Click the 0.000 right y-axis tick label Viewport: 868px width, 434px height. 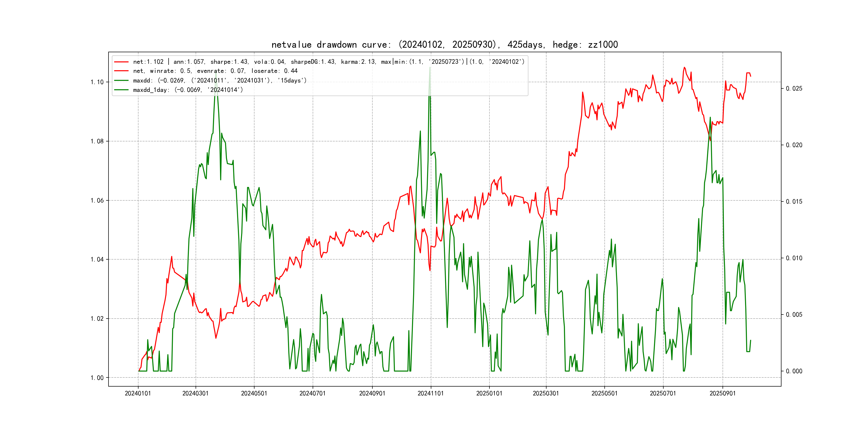[794, 371]
